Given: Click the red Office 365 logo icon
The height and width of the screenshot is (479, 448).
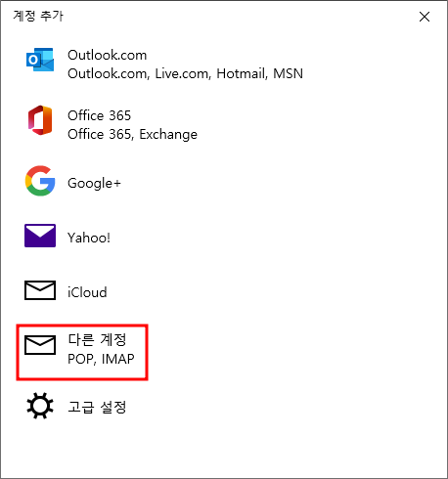Looking at the screenshot, I should tap(40, 120).
